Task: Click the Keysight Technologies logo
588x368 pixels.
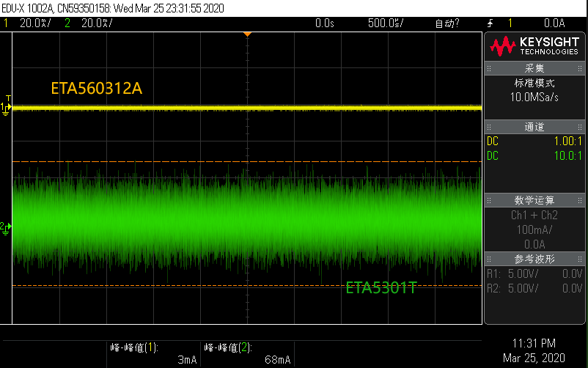Action: 534,47
